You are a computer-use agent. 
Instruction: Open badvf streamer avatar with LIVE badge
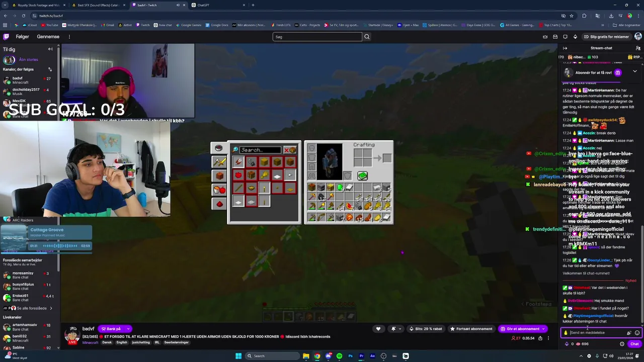pyautogui.click(x=72, y=335)
